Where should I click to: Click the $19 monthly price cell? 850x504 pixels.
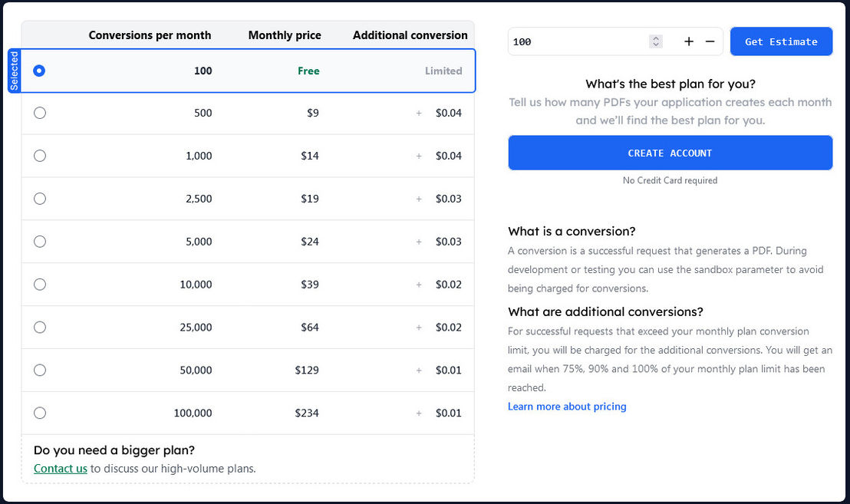tap(310, 199)
